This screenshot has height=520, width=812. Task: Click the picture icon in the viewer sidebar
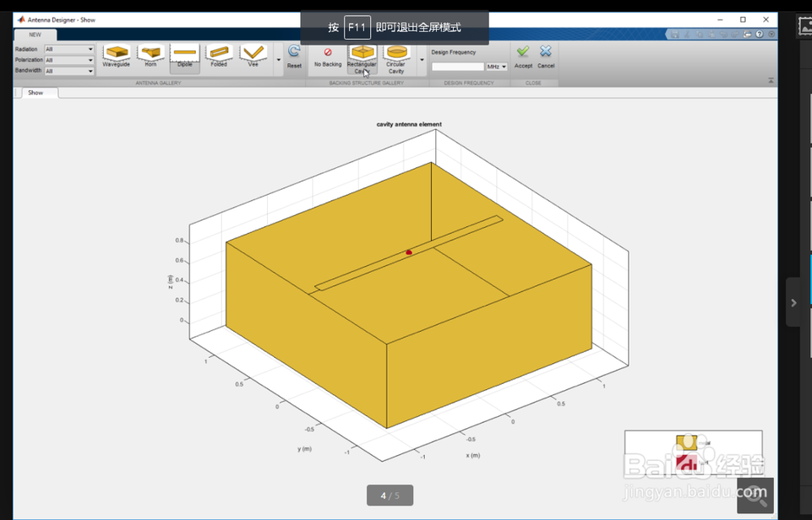click(805, 25)
